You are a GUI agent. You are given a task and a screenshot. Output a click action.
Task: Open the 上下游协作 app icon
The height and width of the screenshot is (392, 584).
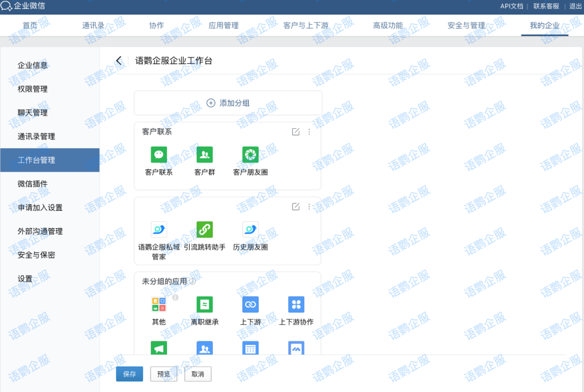(296, 304)
